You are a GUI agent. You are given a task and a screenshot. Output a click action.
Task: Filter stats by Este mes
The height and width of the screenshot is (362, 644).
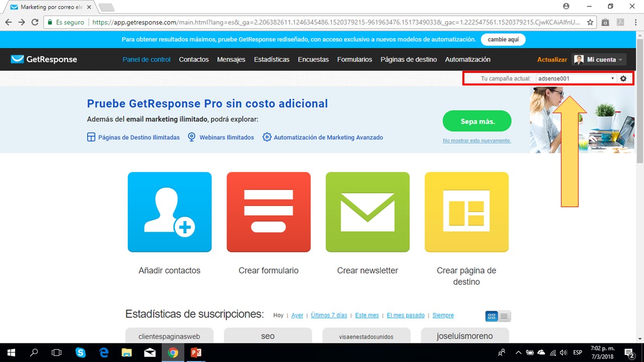[x=367, y=315]
